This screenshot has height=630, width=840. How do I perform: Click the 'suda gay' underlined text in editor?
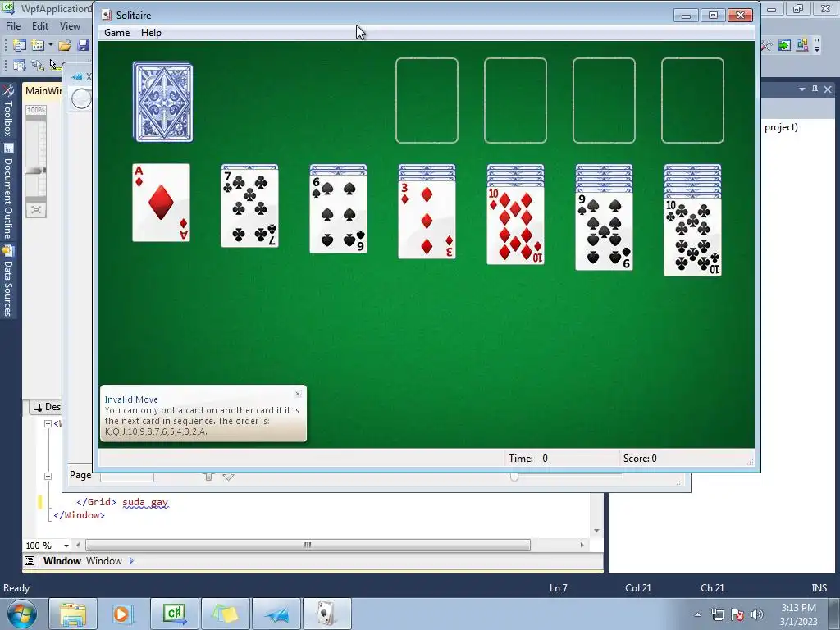tap(145, 503)
